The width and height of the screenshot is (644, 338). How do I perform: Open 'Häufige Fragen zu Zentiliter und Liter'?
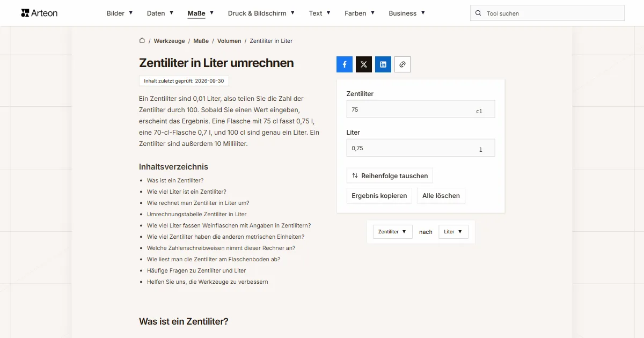(196, 270)
